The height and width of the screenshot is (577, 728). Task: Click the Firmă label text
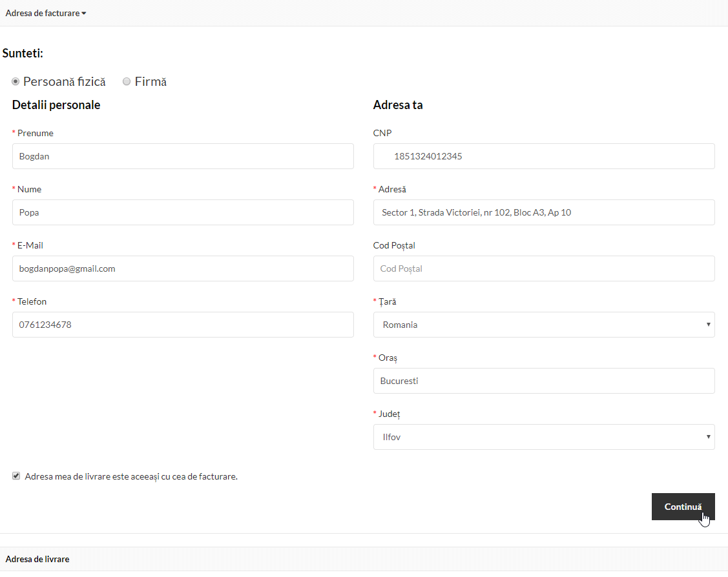coord(151,81)
